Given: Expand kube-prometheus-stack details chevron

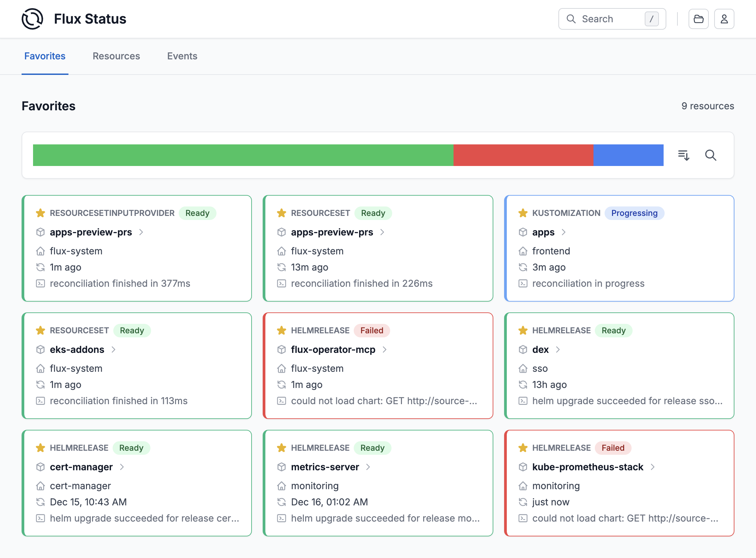Looking at the screenshot, I should tap(652, 467).
